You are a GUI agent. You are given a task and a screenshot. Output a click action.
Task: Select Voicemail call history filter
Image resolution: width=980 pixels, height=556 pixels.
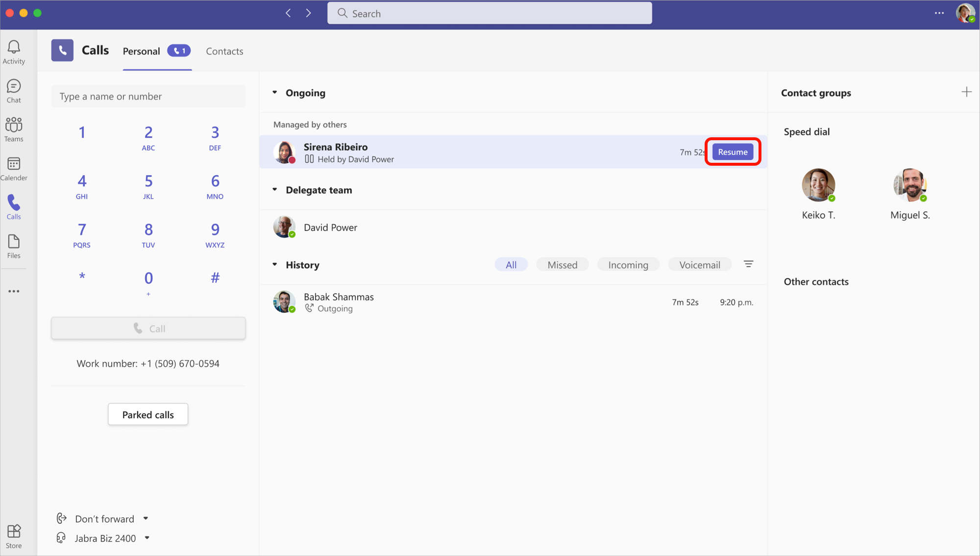click(x=699, y=265)
